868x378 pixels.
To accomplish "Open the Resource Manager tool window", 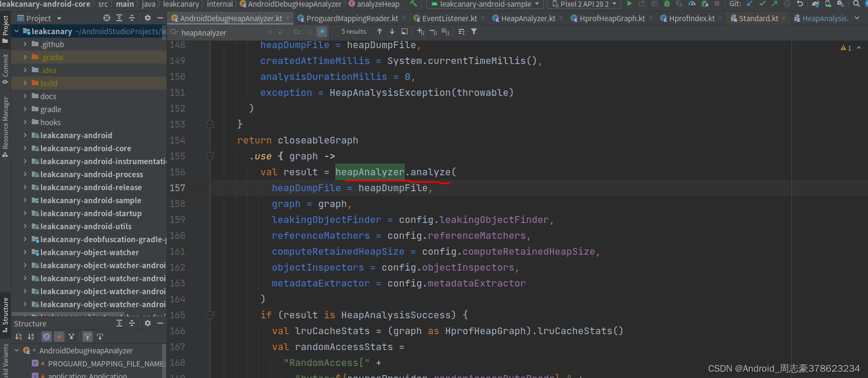I will tap(5, 127).
